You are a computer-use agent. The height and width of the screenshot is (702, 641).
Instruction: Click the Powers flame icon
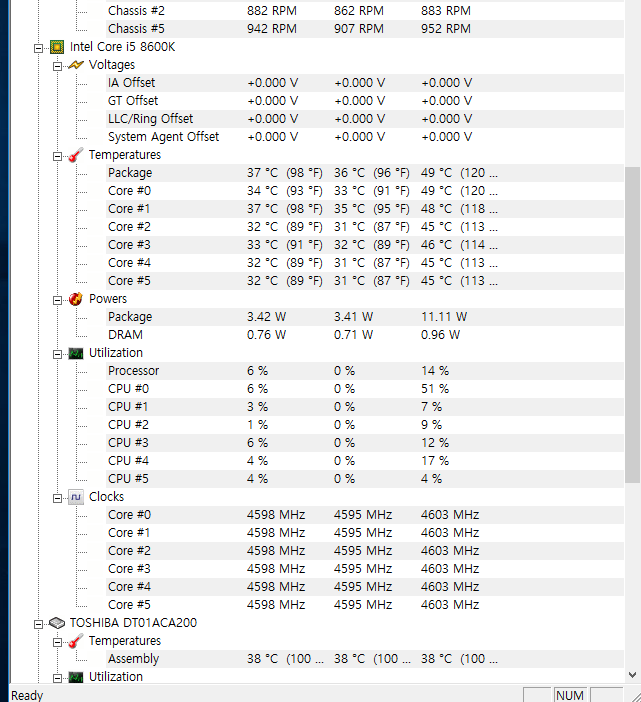coord(76,299)
